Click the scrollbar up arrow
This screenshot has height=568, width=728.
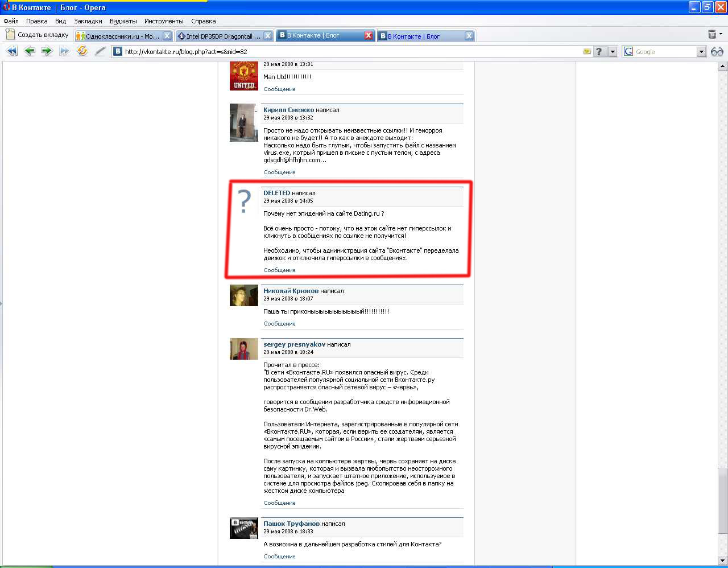(x=722, y=67)
